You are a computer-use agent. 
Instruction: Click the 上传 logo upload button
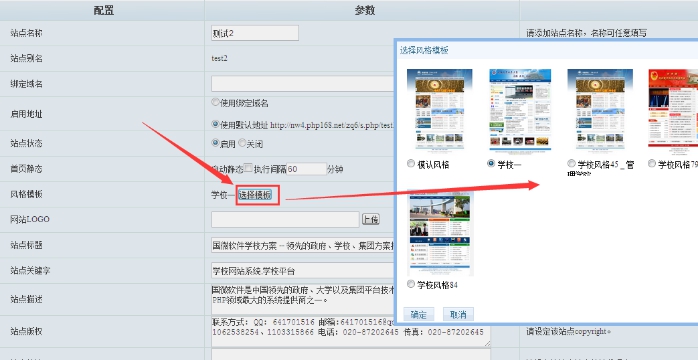[x=370, y=219]
